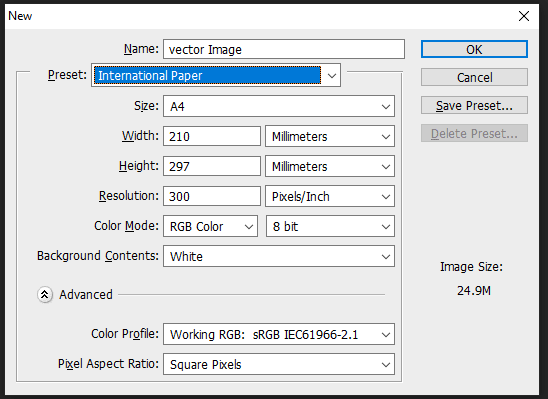Click the Name input field
548x399 pixels.
tap(284, 49)
